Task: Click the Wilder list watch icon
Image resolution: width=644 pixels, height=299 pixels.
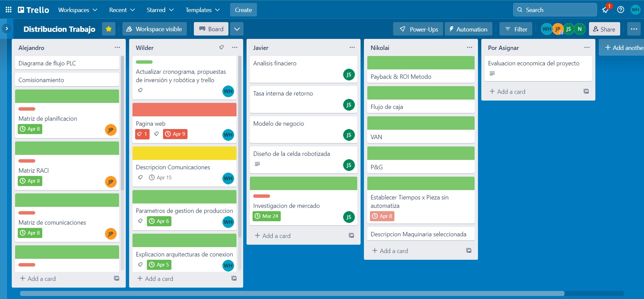Action: 221,48
